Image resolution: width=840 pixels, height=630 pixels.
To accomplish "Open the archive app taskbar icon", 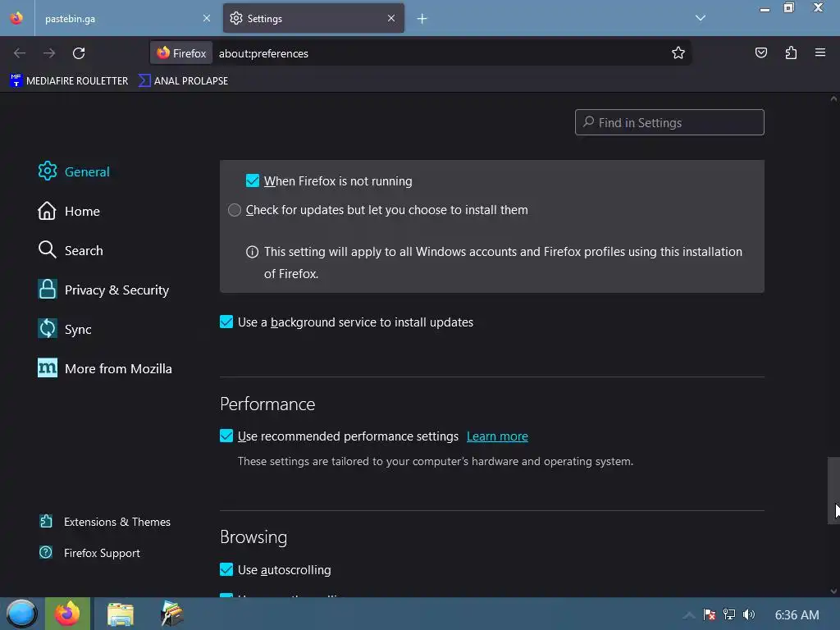I will (172, 614).
